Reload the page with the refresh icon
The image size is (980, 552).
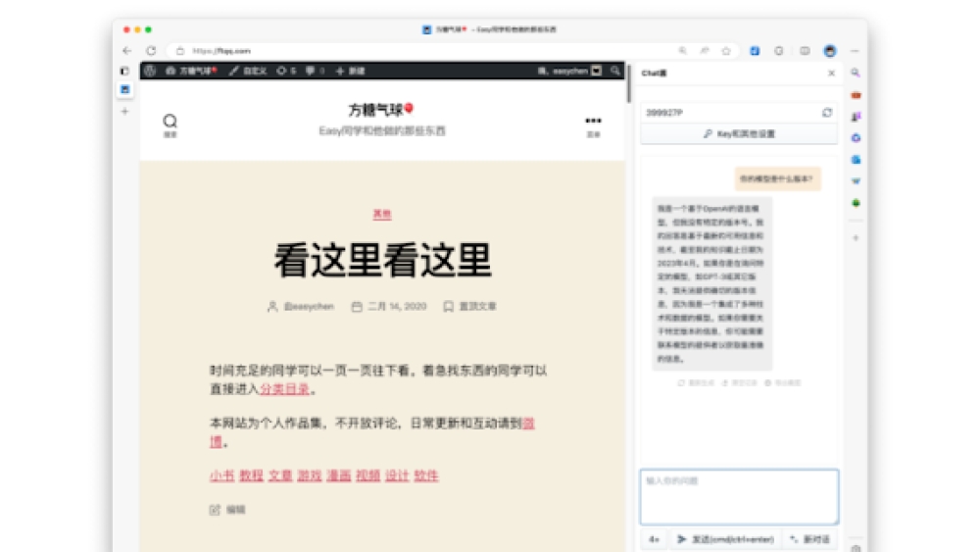coord(151,51)
